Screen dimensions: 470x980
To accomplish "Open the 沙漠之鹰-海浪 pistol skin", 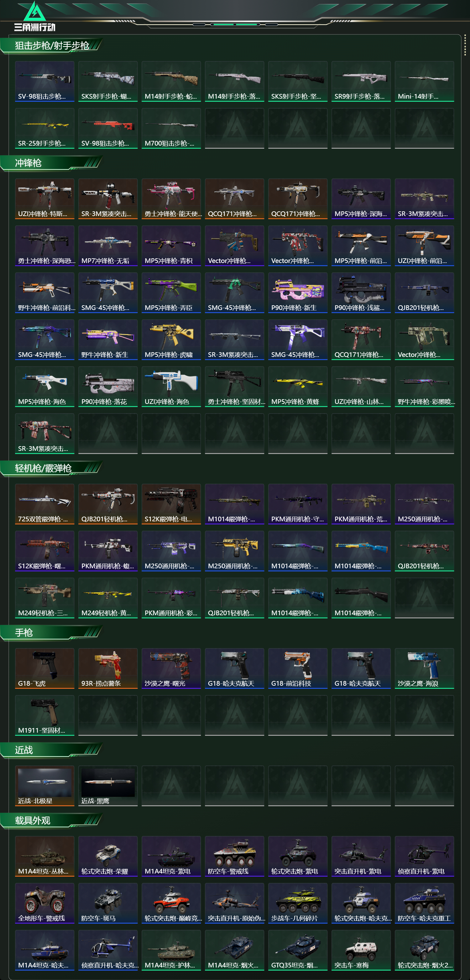I will click(424, 668).
